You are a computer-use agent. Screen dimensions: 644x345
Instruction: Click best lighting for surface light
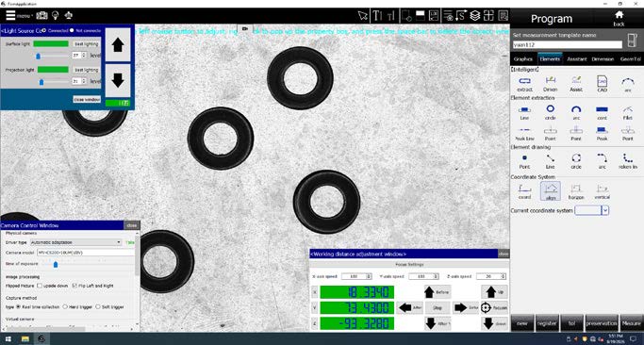click(86, 44)
